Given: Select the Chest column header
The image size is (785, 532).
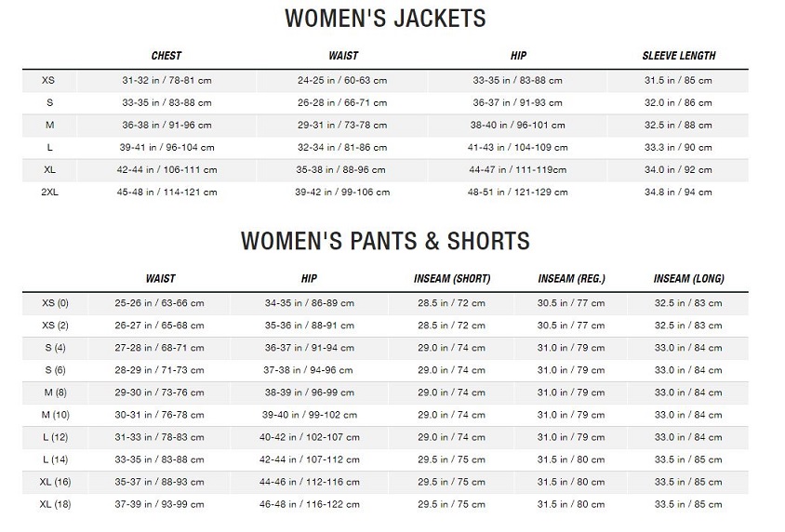Looking at the screenshot, I should (166, 56).
